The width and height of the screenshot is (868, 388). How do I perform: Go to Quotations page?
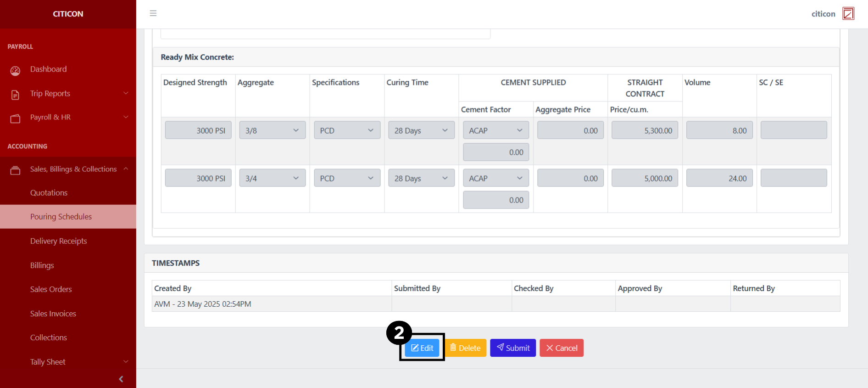[x=49, y=193]
